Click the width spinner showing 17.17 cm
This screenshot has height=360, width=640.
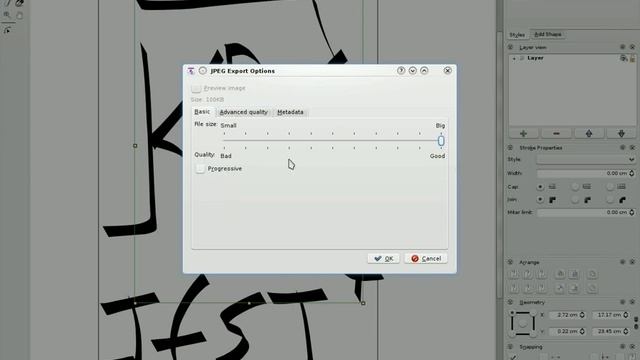tap(610, 315)
